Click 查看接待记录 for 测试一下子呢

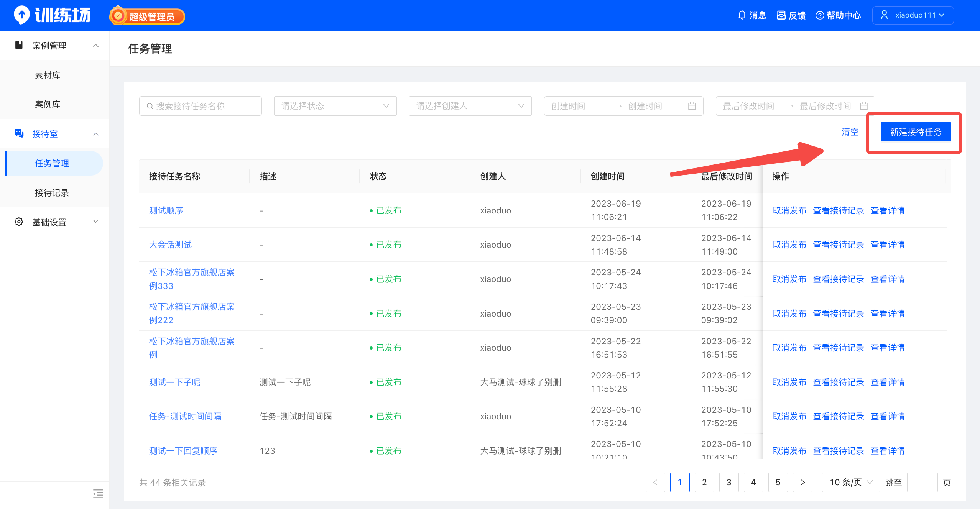click(x=839, y=382)
